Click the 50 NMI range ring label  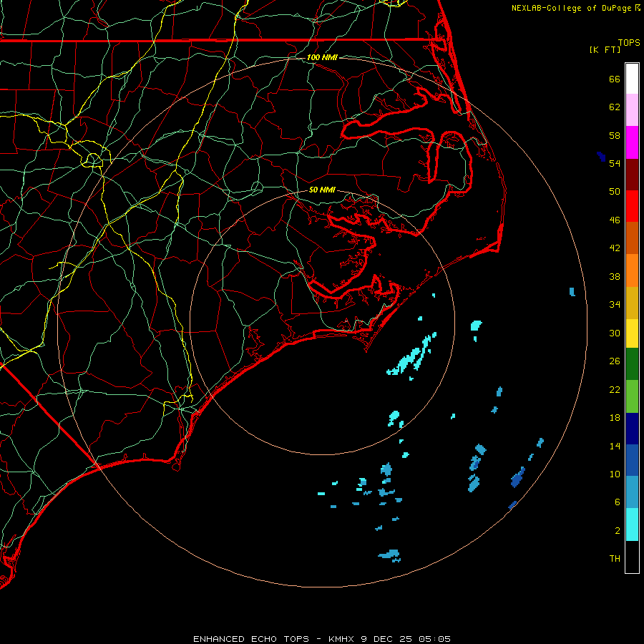pyautogui.click(x=322, y=190)
